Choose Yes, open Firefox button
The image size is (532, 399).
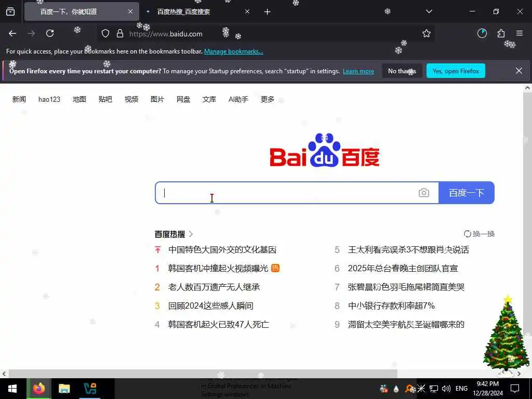coord(456,71)
